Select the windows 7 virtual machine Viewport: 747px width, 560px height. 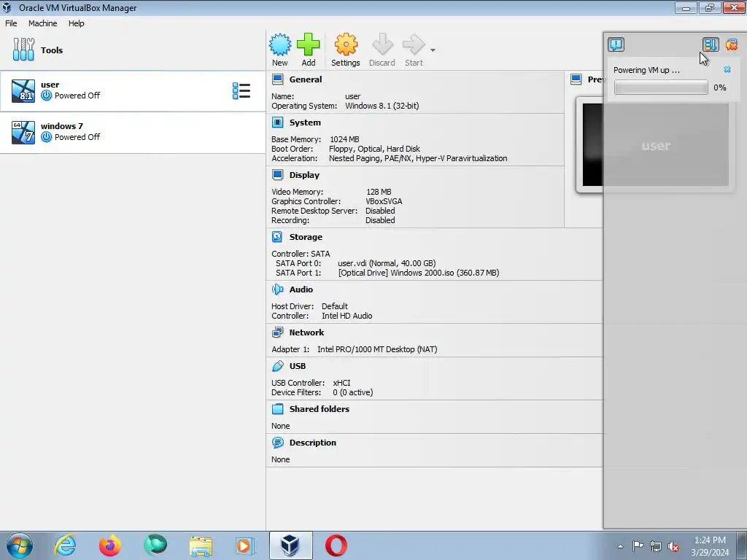coord(133,133)
